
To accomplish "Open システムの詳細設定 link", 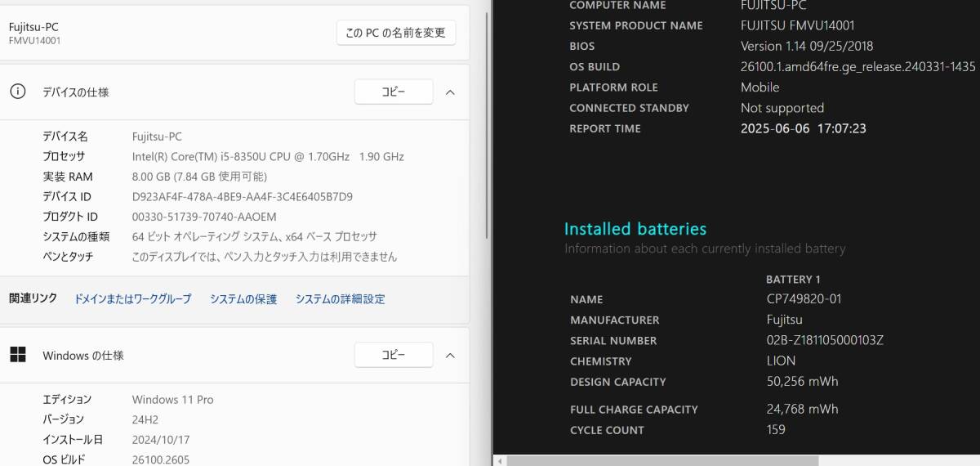I will pos(340,299).
